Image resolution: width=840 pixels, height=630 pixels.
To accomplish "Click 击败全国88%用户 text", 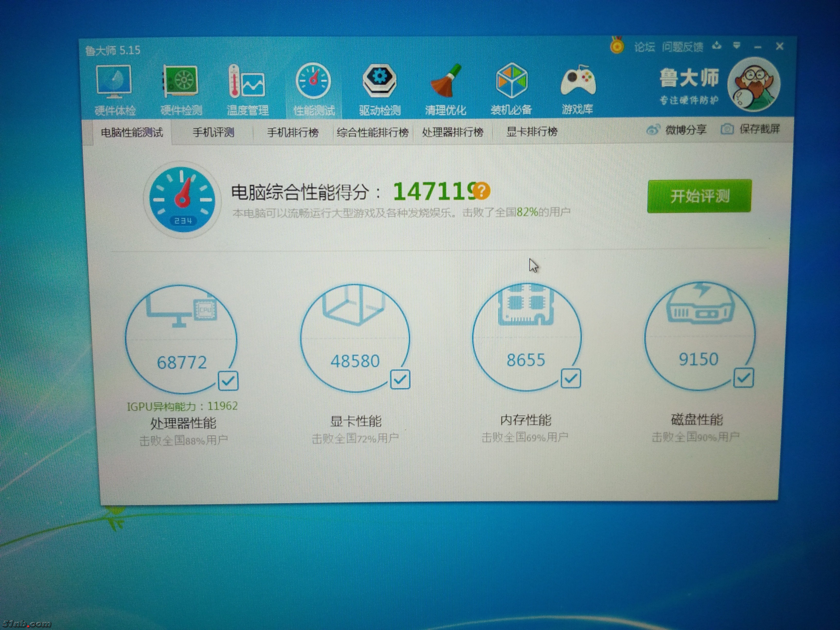I will (183, 441).
